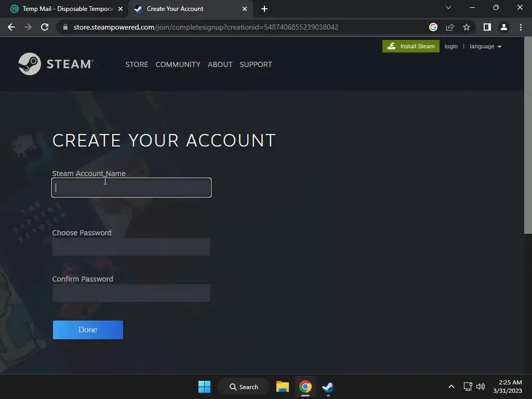Click the Install Steam button

coord(411,46)
